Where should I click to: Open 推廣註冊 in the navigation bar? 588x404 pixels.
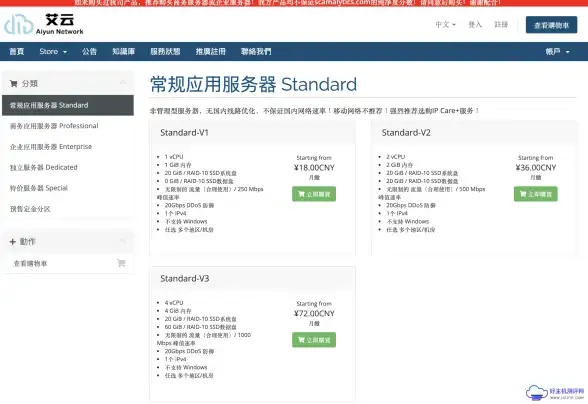211,51
